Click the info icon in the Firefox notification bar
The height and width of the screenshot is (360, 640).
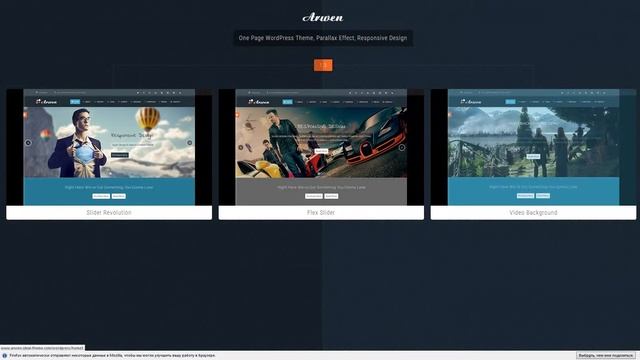(x=4, y=356)
